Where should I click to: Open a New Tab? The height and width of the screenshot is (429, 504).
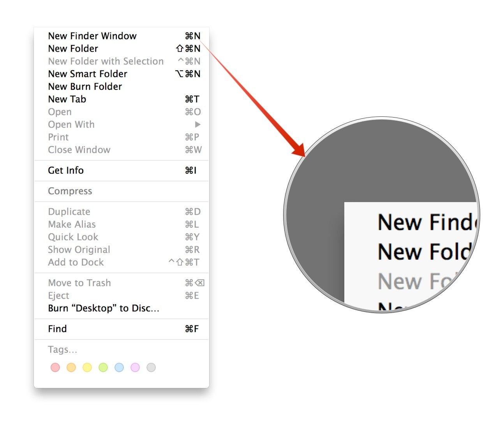(x=67, y=99)
